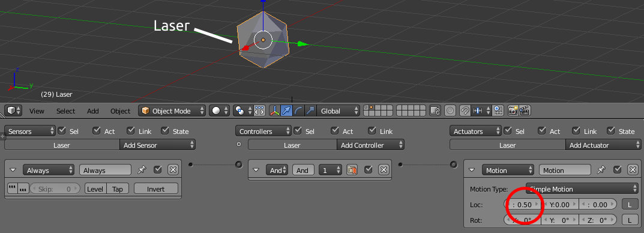Click the Motion actuator input socket
This screenshot has height=233, width=644.
(x=454, y=165)
